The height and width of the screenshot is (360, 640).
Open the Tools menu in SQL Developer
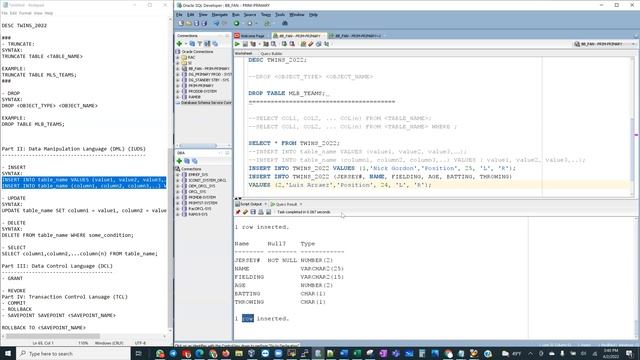click(280, 15)
